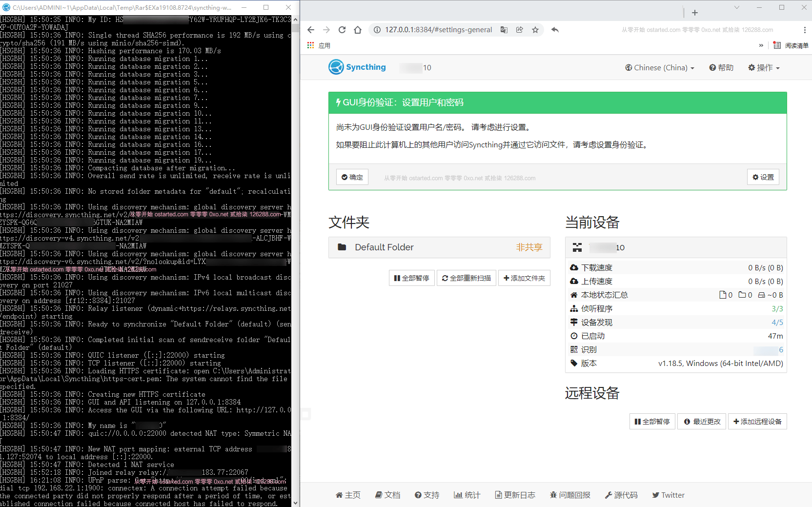Open the 主页 footer link

point(348,495)
